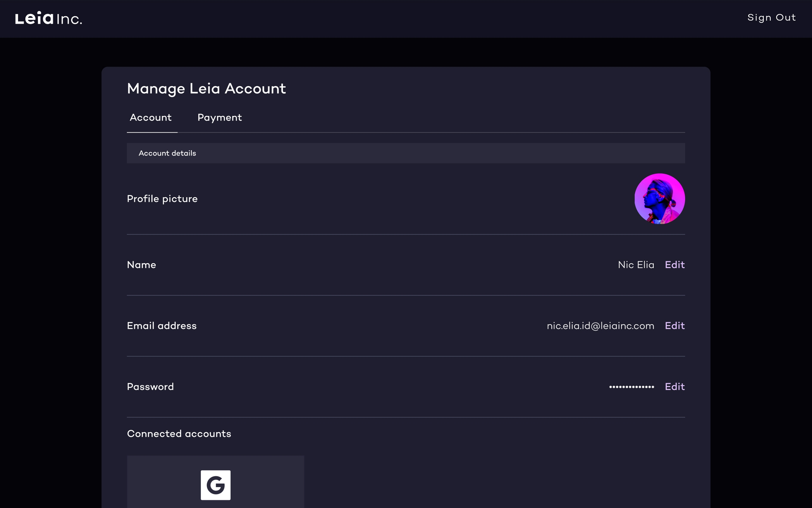Click the Leia Inc. logo
The width and height of the screenshot is (812, 508).
(x=49, y=18)
